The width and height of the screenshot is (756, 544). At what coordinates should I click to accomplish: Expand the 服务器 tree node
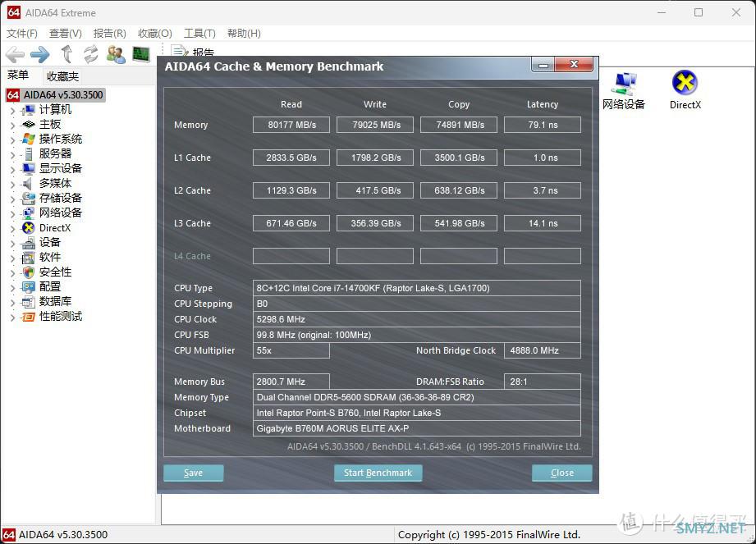click(12, 155)
